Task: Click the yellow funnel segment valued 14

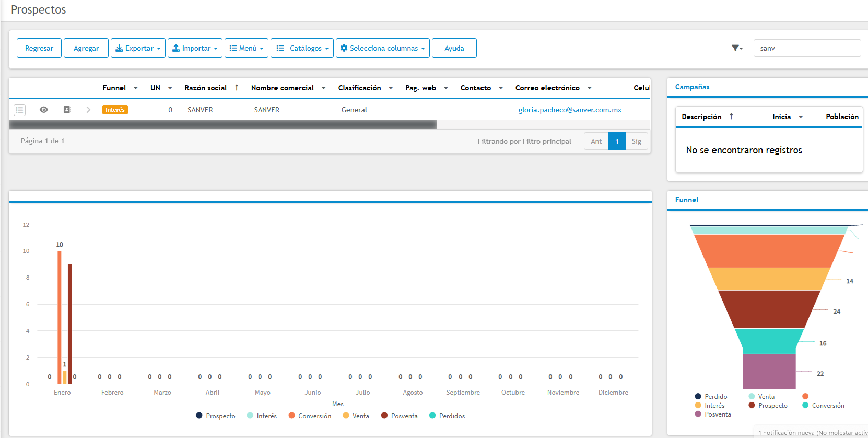Action: click(x=769, y=279)
